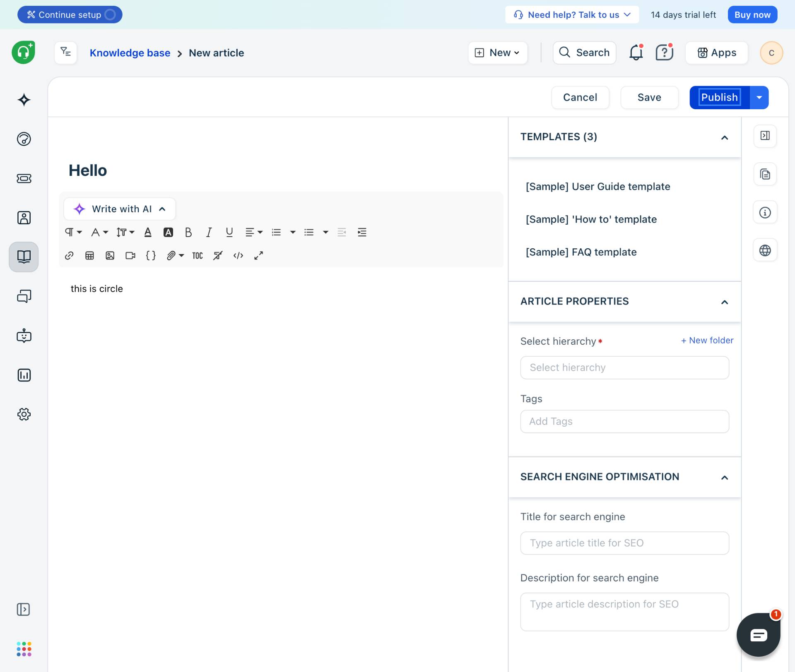
Task: Click Continue setup button
Action: (70, 15)
